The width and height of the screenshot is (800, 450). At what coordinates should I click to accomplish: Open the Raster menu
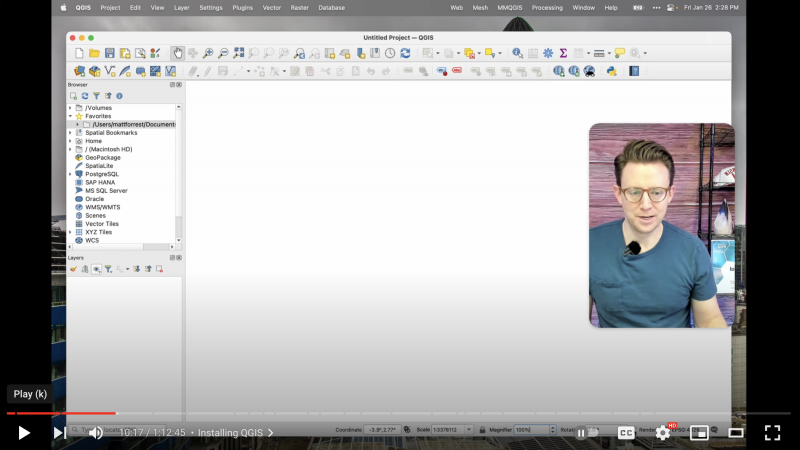pyautogui.click(x=300, y=7)
